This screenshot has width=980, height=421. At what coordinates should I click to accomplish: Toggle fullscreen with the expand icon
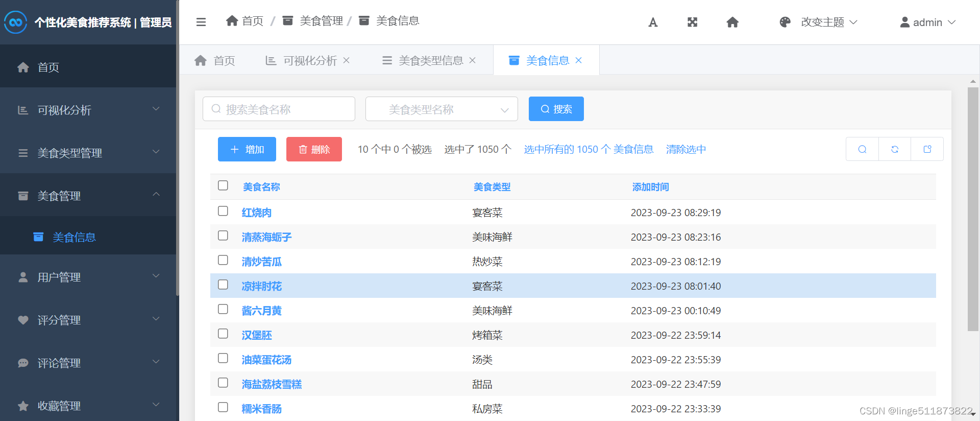(692, 22)
